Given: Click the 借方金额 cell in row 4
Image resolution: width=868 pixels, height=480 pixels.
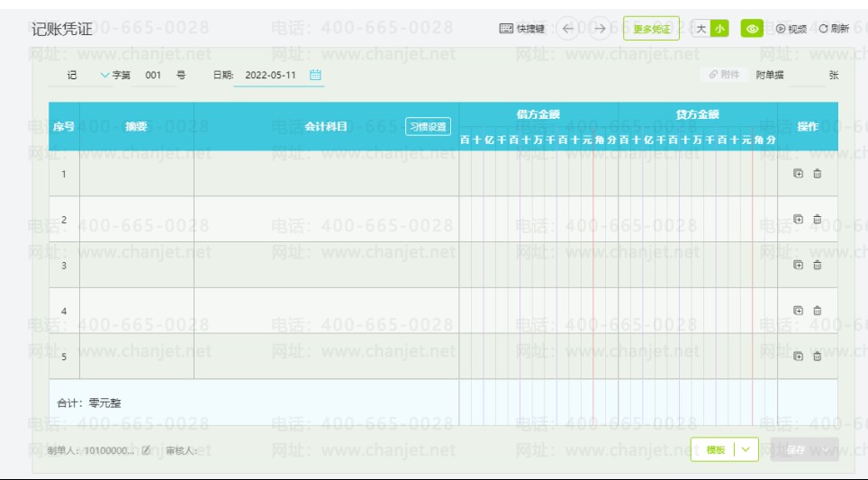Looking at the screenshot, I should tap(538, 310).
